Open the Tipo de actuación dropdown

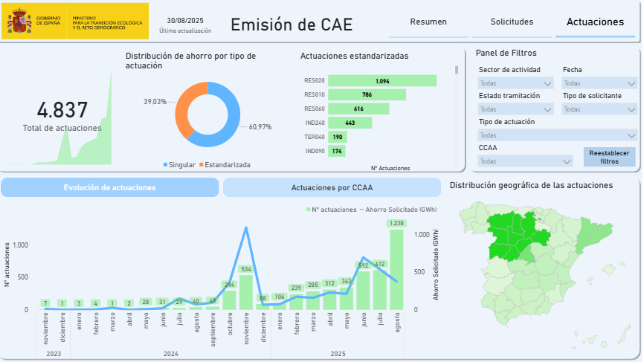(558, 135)
